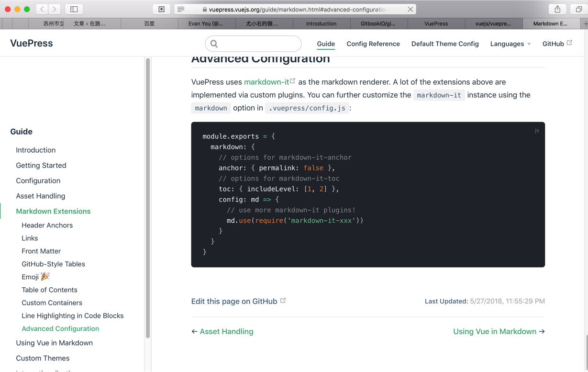Open the Reader view icon in address bar
Viewport: 588px width, 372px height.
tap(181, 9)
